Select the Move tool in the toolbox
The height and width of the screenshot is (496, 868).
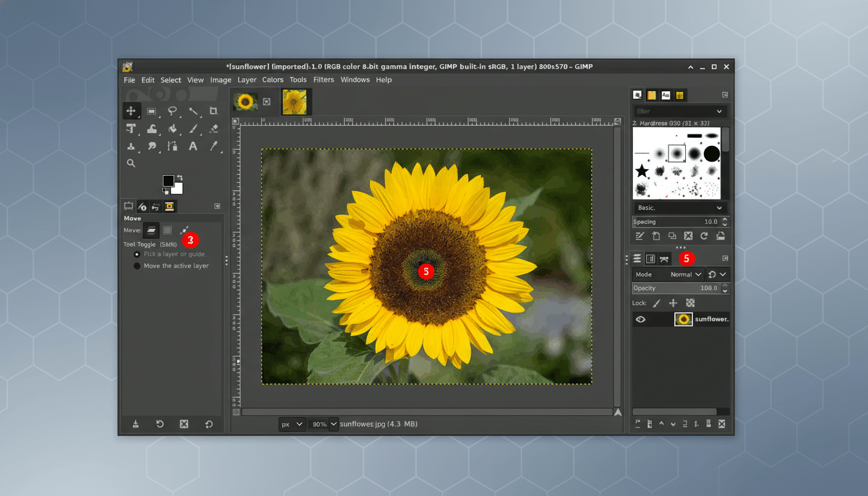132,110
